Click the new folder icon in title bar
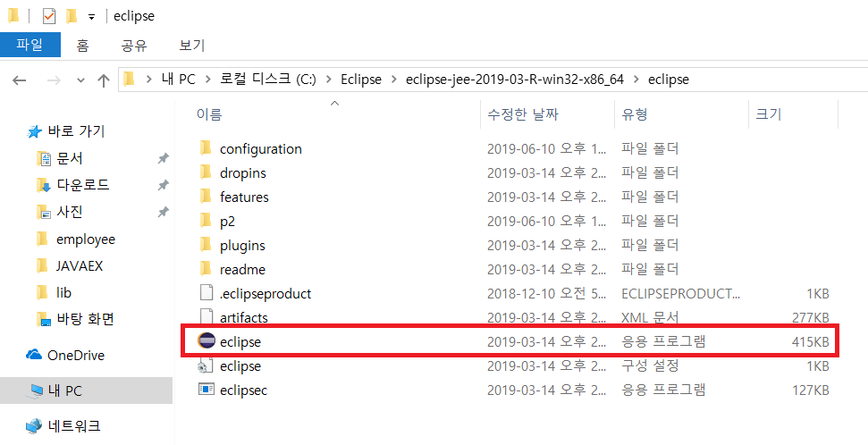Screen dimensions: 868x445 (x=72, y=17)
